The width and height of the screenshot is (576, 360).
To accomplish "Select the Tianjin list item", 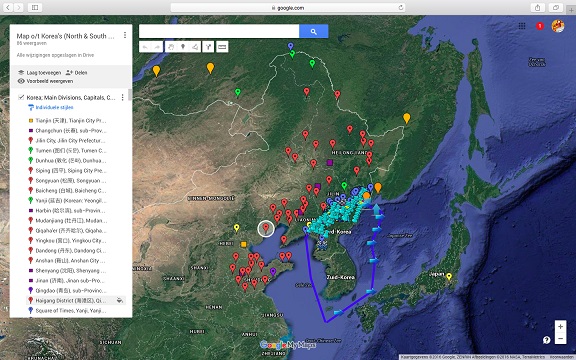I will click(x=70, y=120).
